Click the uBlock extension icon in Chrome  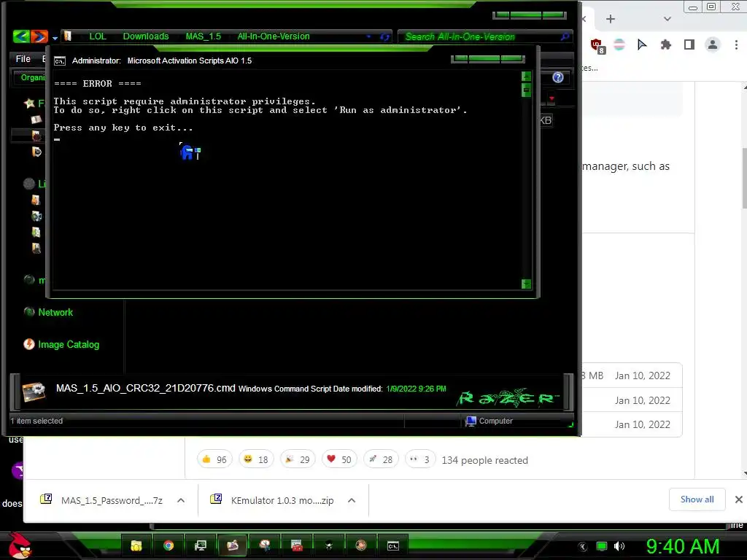(597, 46)
